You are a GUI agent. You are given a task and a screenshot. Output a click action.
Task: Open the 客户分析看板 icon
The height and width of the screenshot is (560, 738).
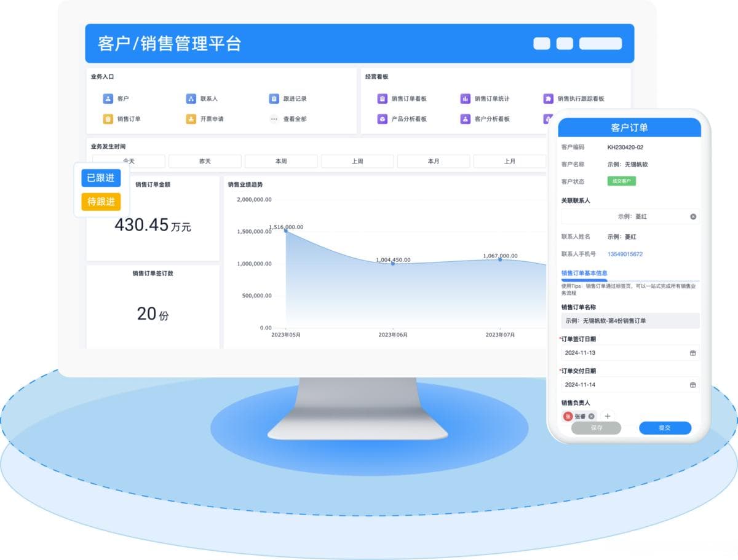pos(466,119)
